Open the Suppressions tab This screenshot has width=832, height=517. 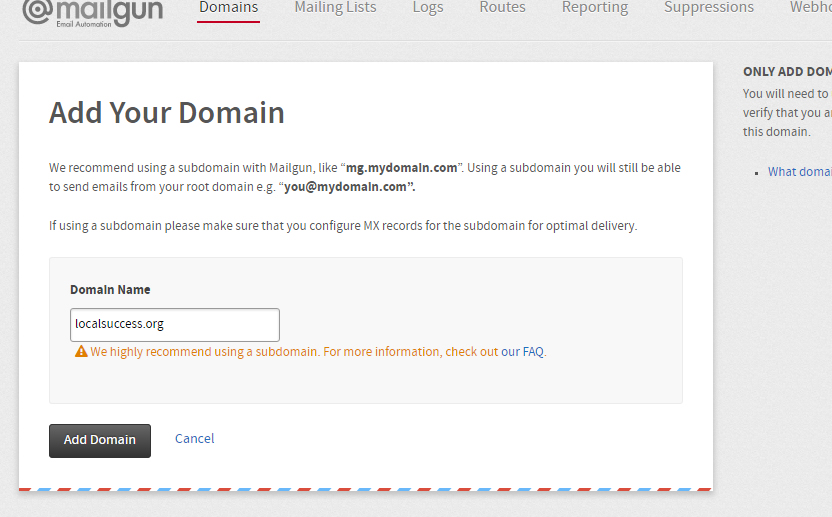coord(709,8)
